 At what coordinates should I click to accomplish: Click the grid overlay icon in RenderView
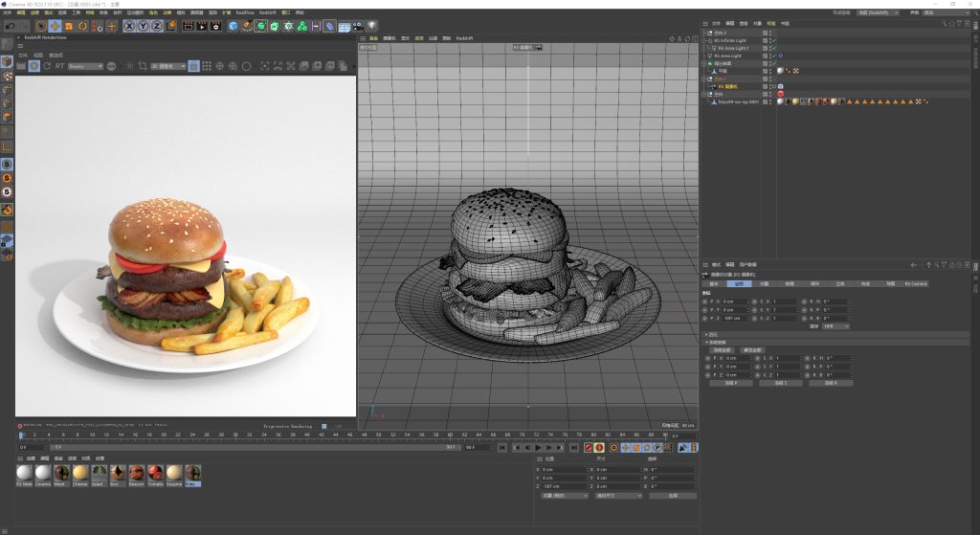click(207, 66)
